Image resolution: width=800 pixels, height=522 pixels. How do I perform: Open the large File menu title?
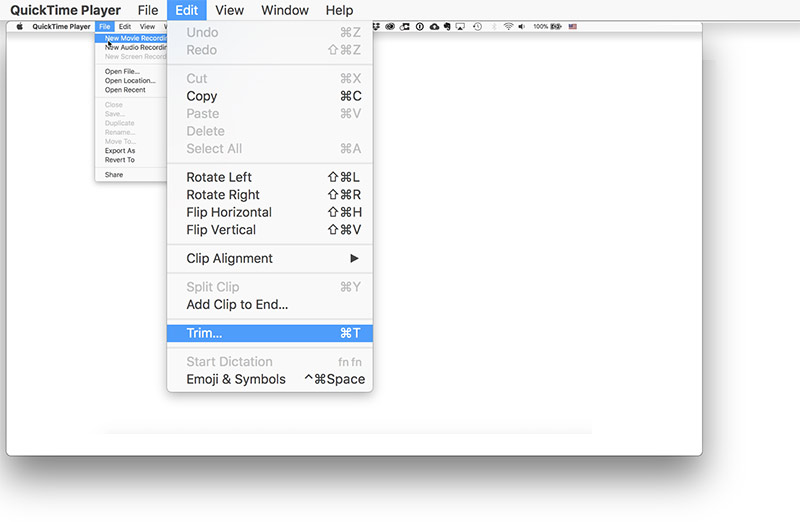point(148,10)
